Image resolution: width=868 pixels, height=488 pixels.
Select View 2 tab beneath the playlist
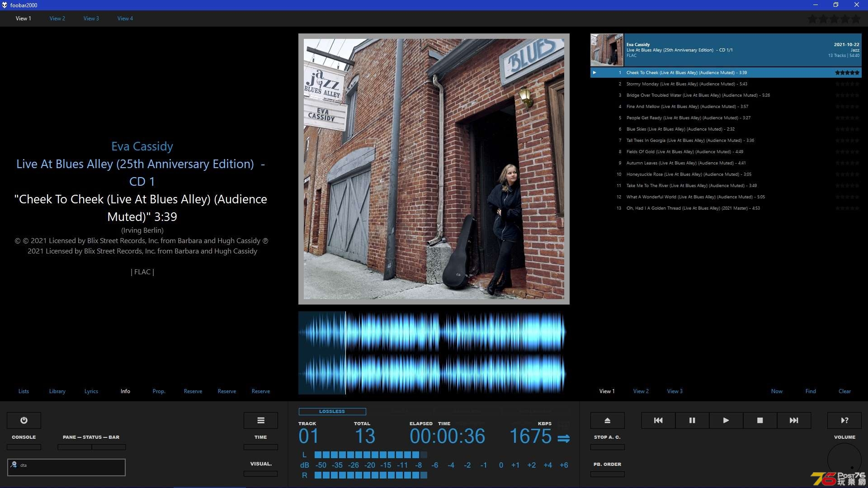click(x=641, y=391)
